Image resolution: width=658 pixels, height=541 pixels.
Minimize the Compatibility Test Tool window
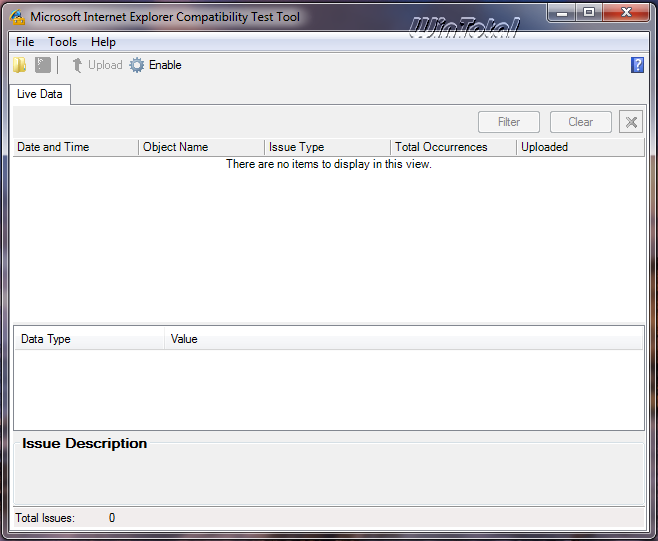coord(561,13)
